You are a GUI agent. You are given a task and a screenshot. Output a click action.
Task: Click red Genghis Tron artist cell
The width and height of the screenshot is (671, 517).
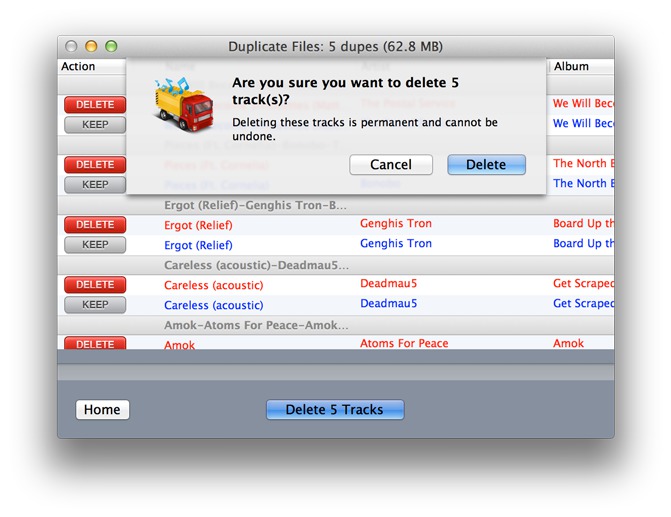pyautogui.click(x=396, y=223)
